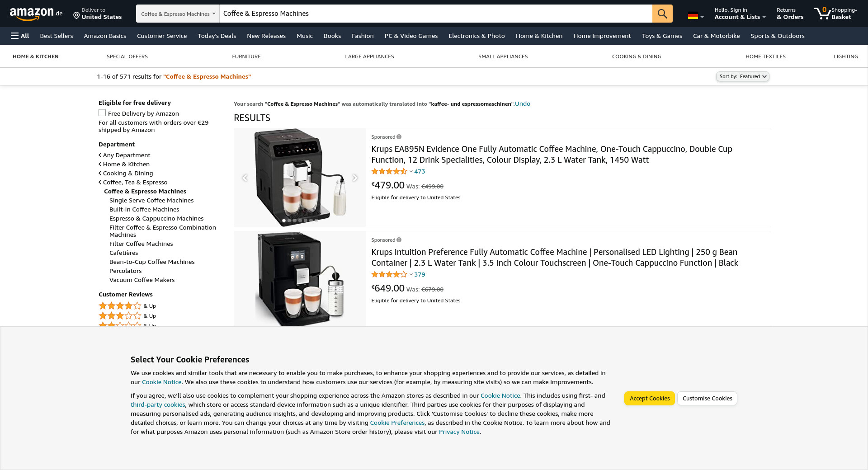Click the Deliver to United States location pin

pos(76,16)
